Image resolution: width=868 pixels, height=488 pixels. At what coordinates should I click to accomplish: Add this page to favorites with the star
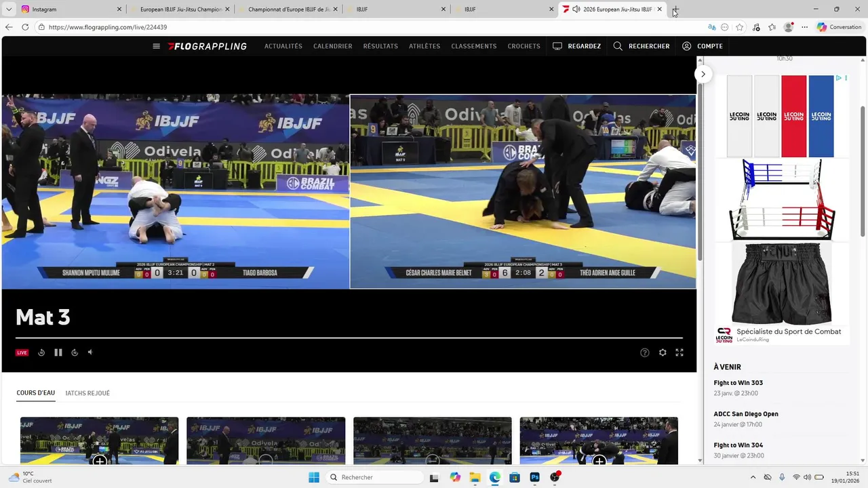click(740, 27)
